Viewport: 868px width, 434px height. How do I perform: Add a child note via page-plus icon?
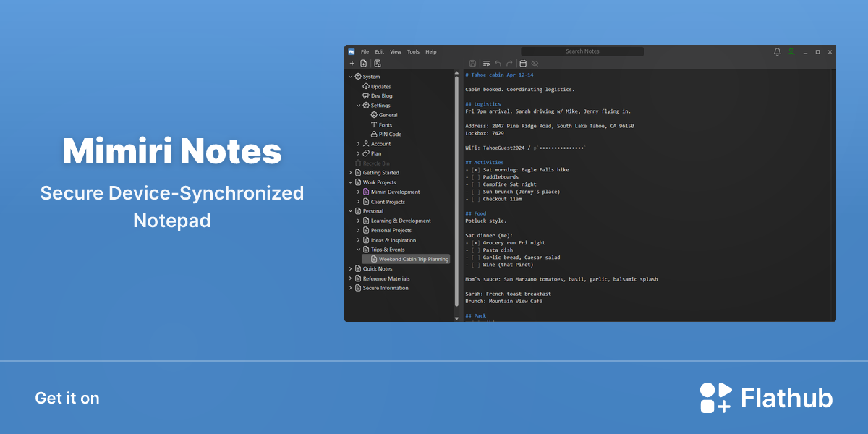[x=364, y=64]
